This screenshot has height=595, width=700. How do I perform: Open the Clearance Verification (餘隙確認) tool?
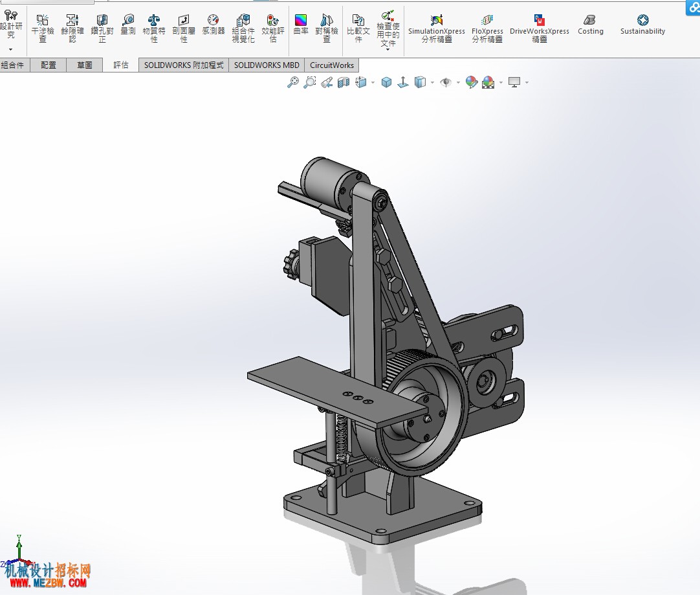[72, 28]
